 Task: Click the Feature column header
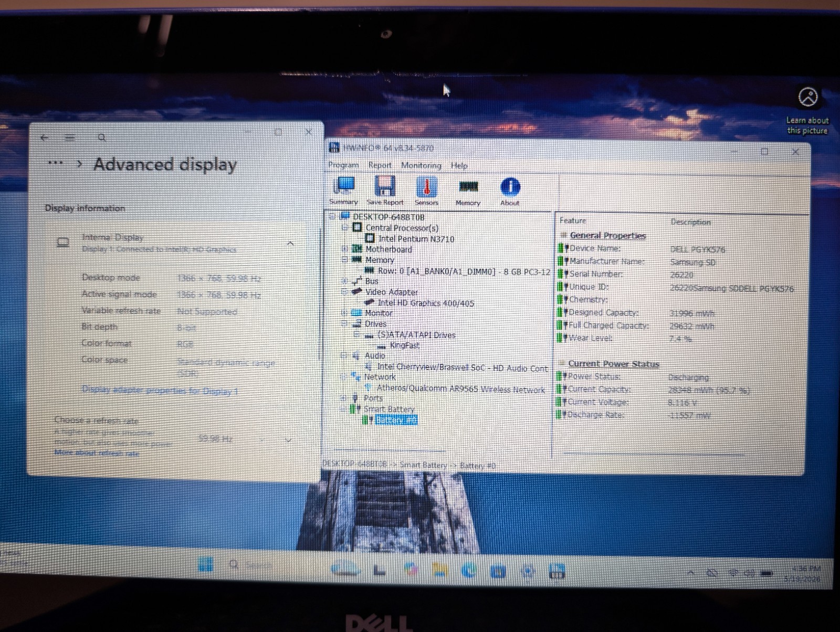(x=573, y=220)
